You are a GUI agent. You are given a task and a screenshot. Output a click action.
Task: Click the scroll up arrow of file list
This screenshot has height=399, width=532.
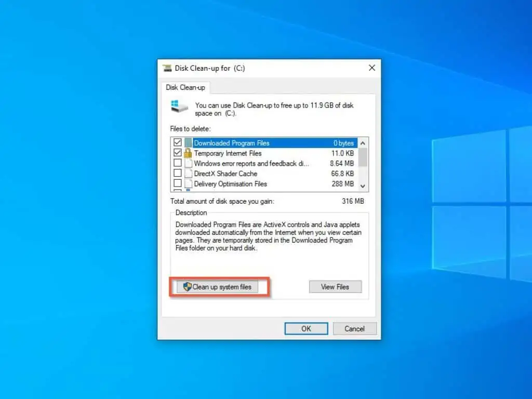click(x=363, y=143)
